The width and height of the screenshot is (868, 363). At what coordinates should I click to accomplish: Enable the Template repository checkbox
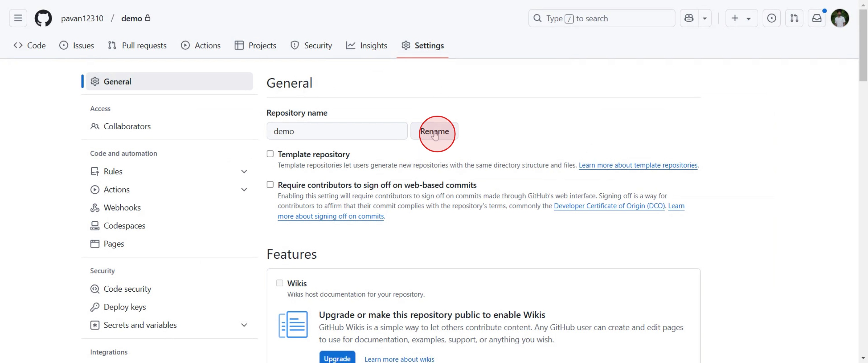270,154
